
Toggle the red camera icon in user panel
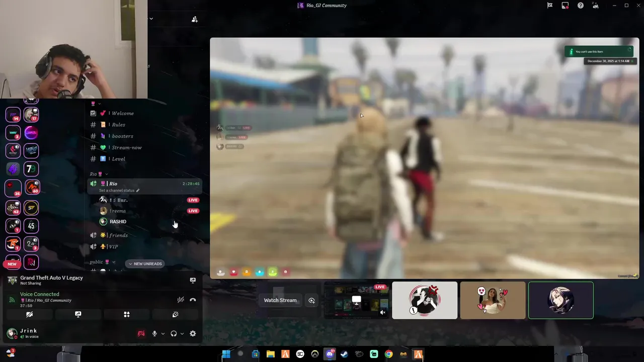[141, 333]
